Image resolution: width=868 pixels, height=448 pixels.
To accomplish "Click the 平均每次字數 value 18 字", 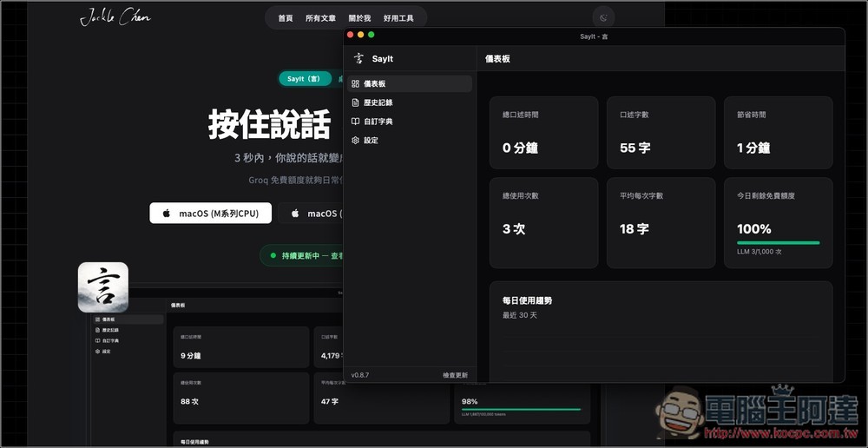I will click(x=635, y=228).
